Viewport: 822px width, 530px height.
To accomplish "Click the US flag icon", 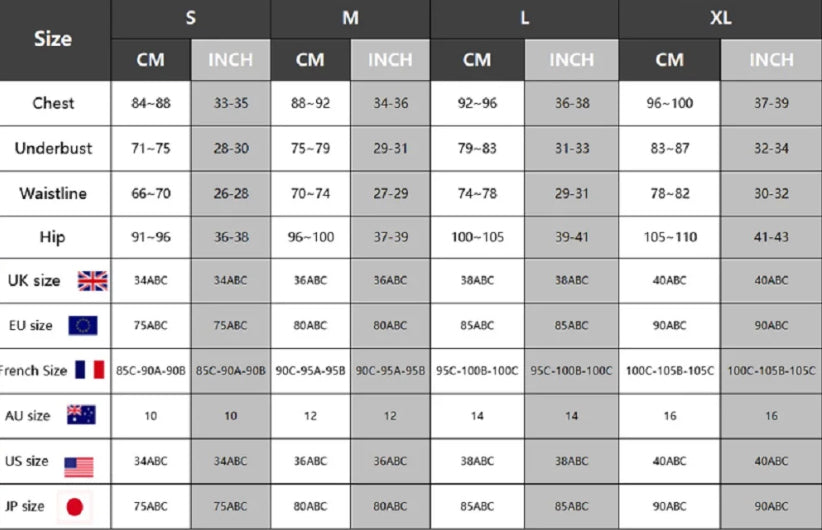I will click(79, 467).
